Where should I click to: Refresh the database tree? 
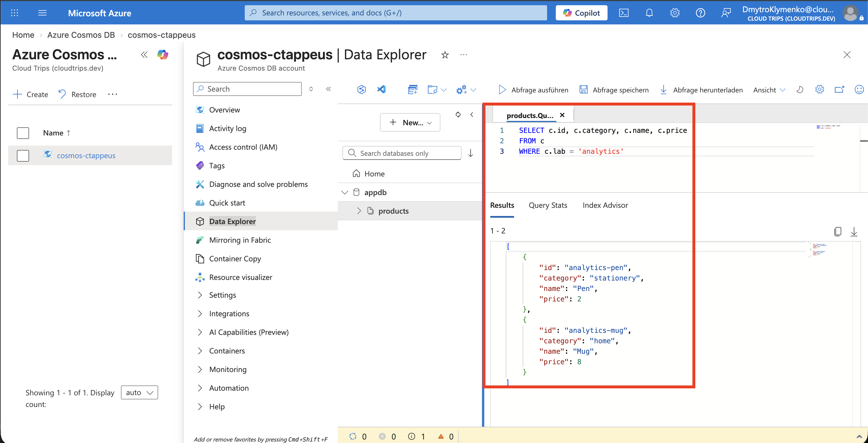[x=458, y=115]
